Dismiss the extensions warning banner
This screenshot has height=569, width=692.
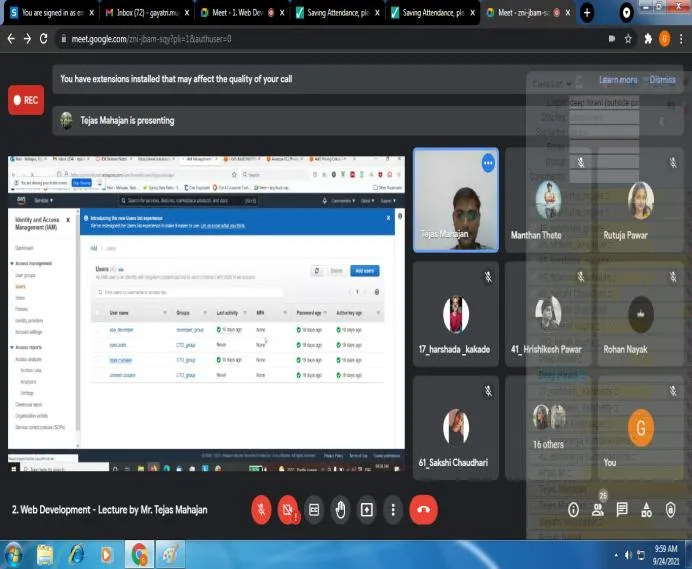tap(662, 80)
